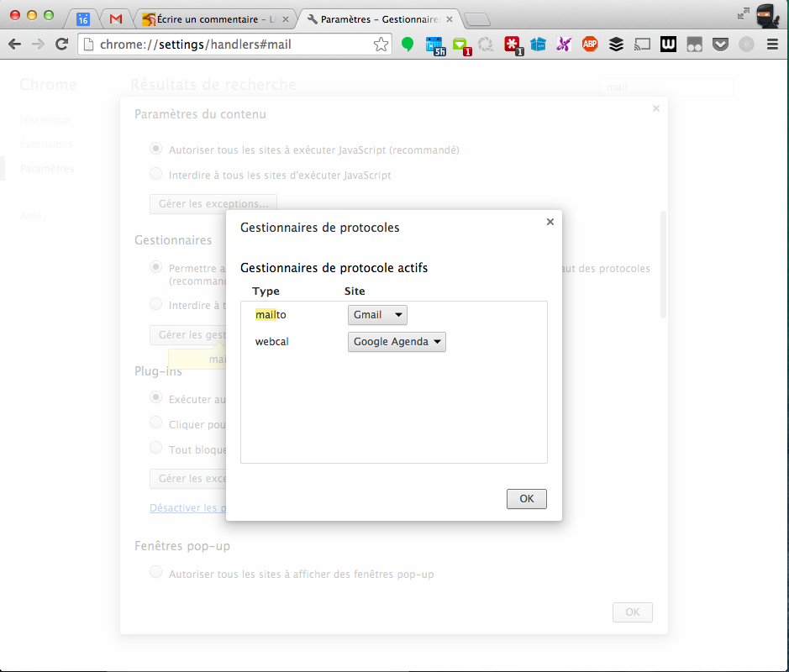Image resolution: width=789 pixels, height=672 pixels.
Task: Select Autoriser tous les sites JavaScript option
Action: (x=156, y=149)
